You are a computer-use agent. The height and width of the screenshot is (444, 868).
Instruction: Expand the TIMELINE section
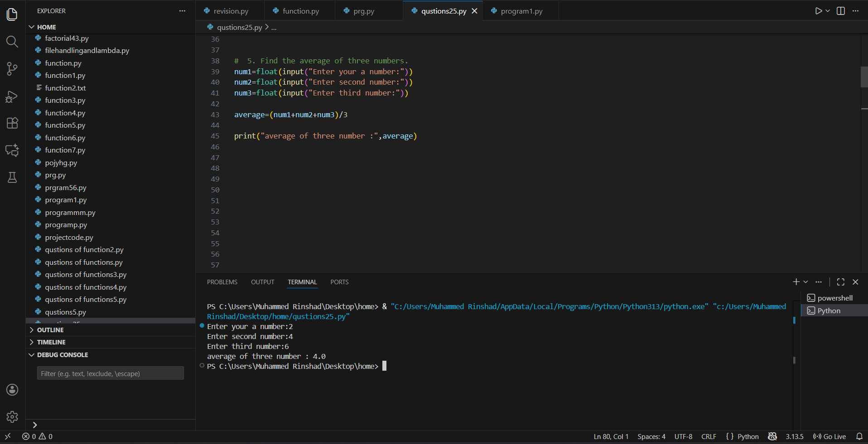tap(51, 342)
